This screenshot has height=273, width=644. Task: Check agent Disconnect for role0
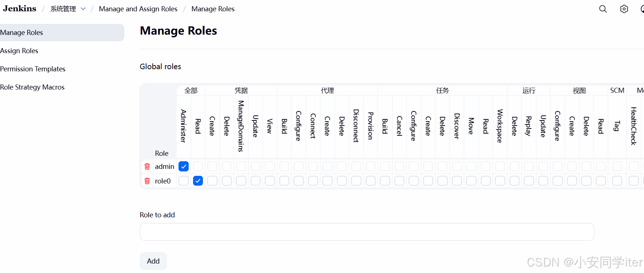(x=356, y=181)
